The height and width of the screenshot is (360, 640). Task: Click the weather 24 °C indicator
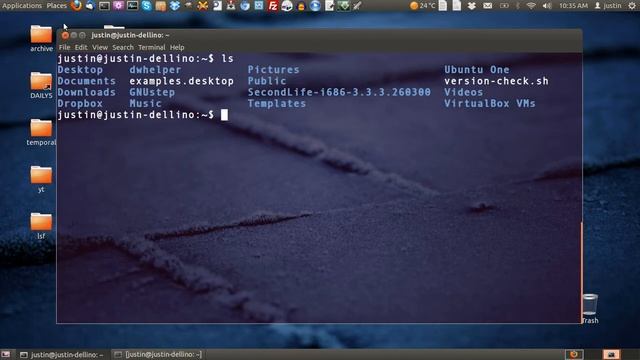coord(422,6)
